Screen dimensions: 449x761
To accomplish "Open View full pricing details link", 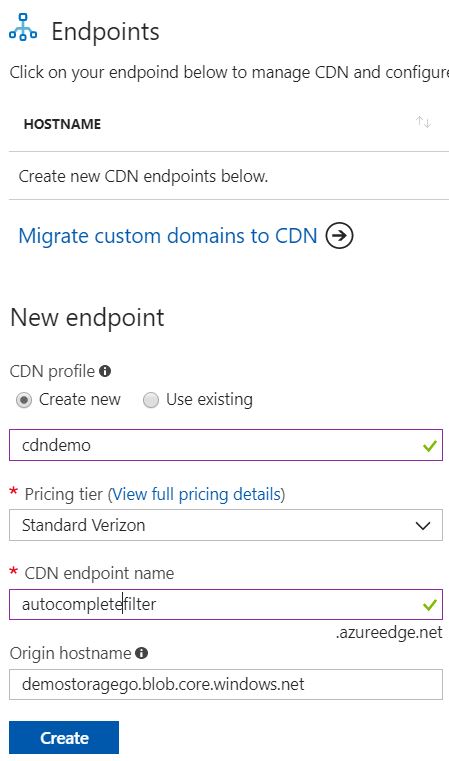I will [196, 494].
